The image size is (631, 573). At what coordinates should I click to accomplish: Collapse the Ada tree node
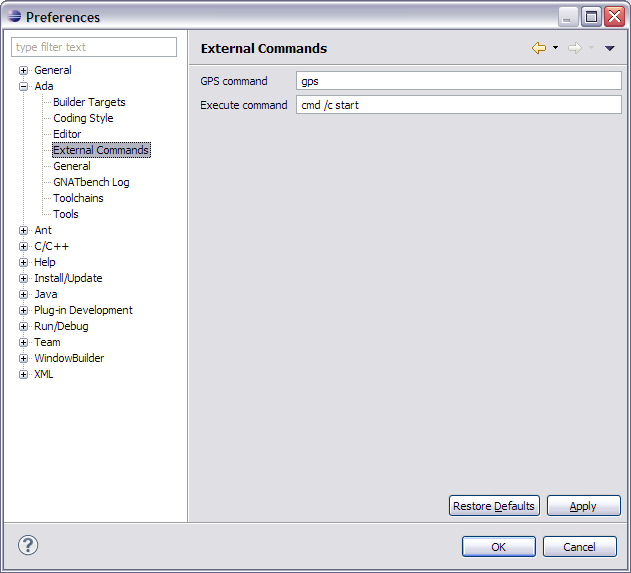[23, 87]
